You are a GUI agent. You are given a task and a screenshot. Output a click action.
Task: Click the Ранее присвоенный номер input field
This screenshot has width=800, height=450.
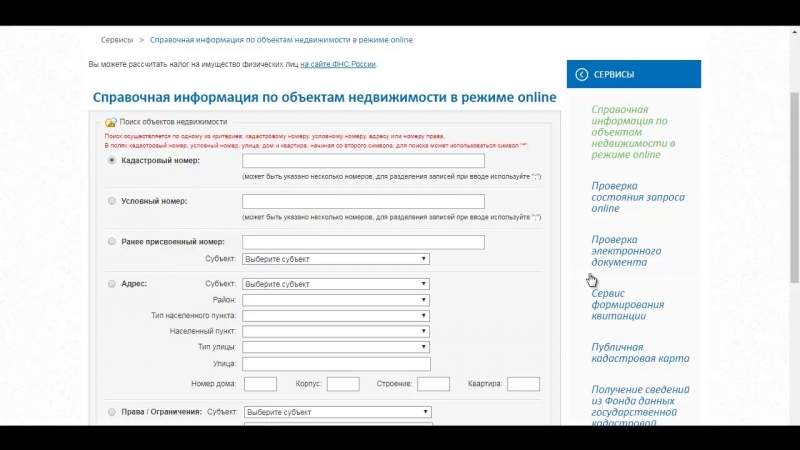click(363, 242)
